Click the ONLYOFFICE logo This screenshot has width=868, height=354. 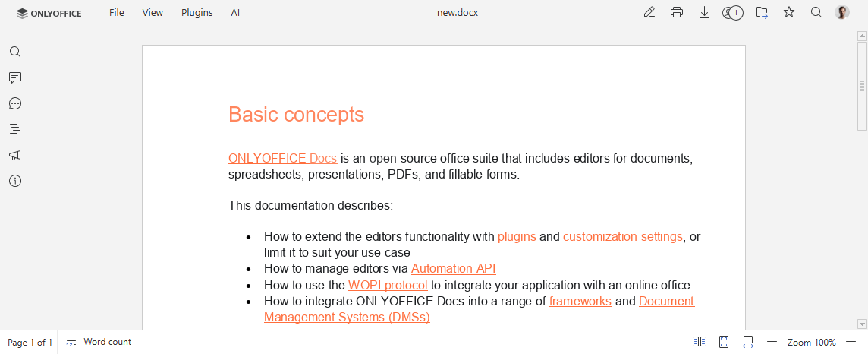pos(49,14)
